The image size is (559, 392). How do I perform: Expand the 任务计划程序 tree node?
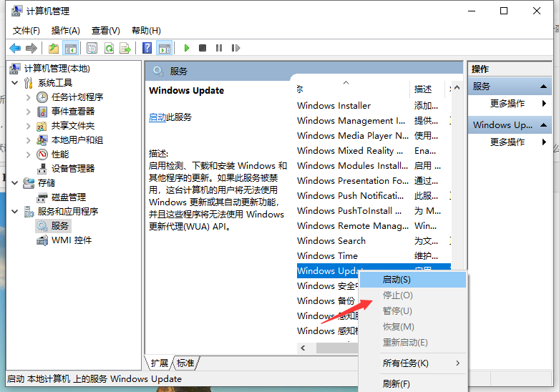coord(29,97)
